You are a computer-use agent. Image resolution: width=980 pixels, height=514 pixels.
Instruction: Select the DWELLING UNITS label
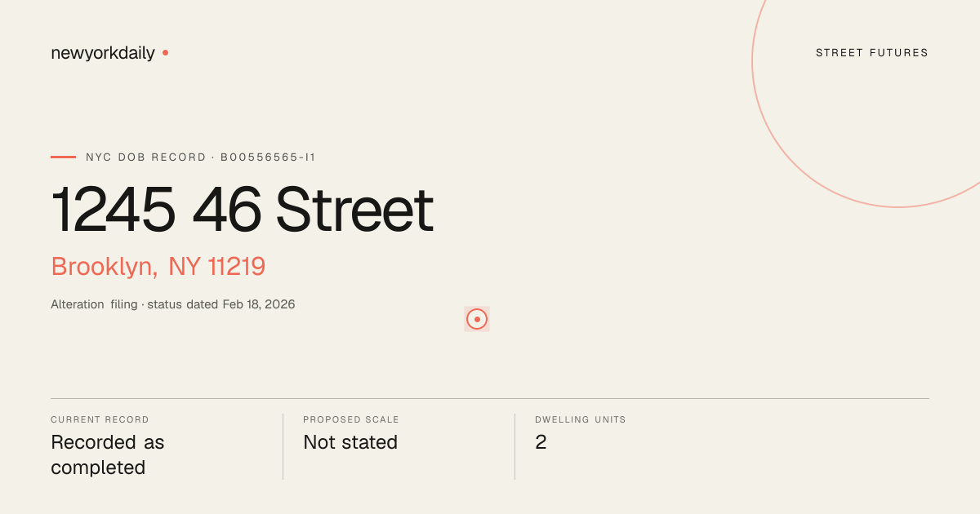pos(581,419)
